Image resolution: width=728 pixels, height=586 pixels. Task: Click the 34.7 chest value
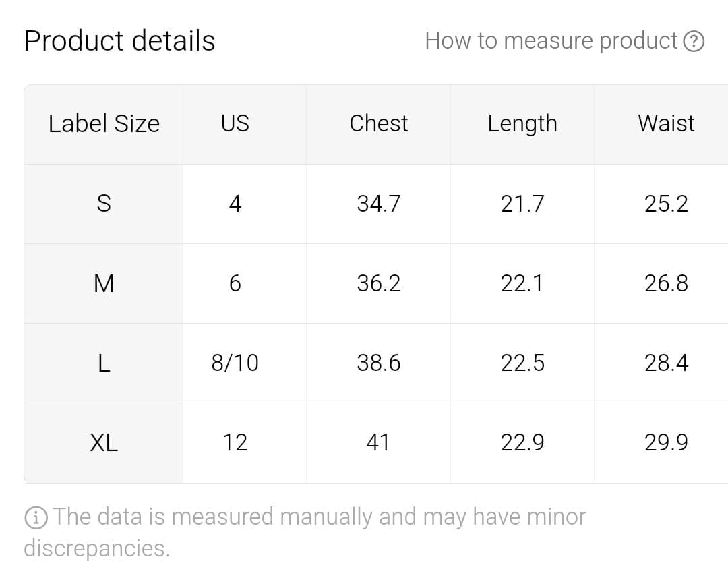point(378,203)
